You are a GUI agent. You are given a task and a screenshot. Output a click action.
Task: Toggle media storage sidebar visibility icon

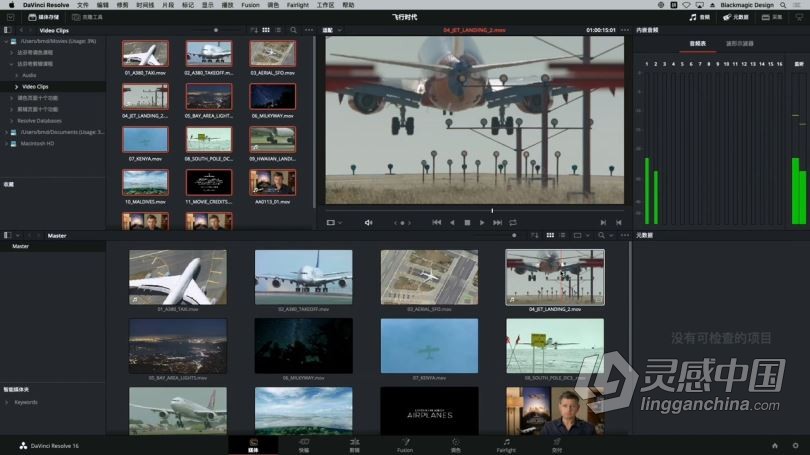pyautogui.click(x=7, y=30)
